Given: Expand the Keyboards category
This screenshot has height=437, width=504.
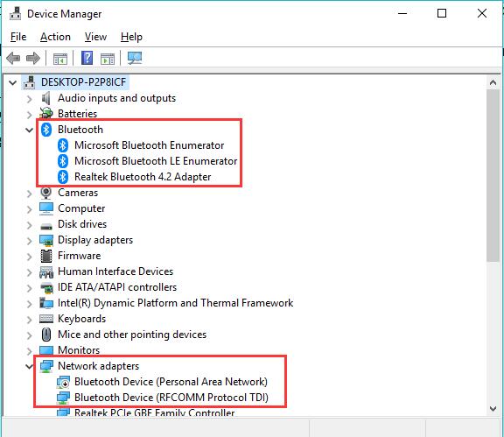Looking at the screenshot, I should pos(29,320).
